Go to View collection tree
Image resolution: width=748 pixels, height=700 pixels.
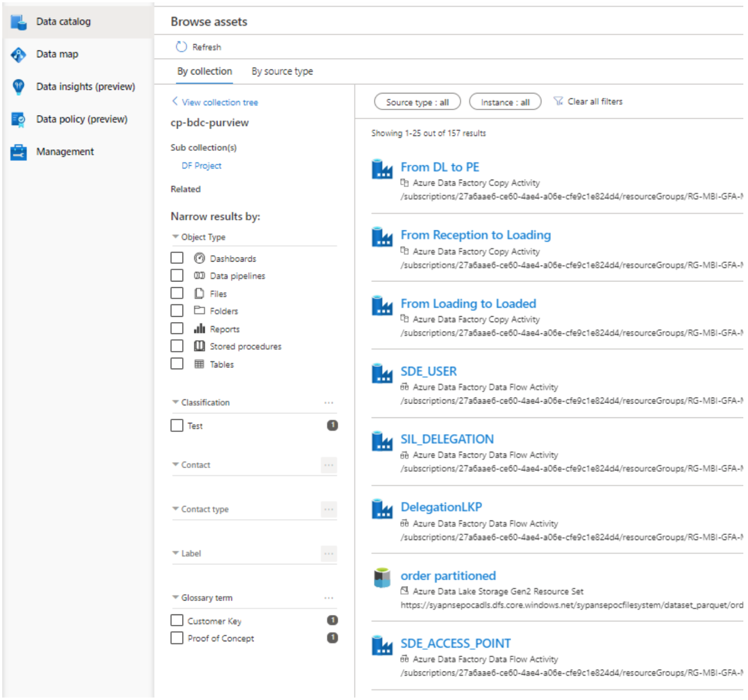click(220, 102)
